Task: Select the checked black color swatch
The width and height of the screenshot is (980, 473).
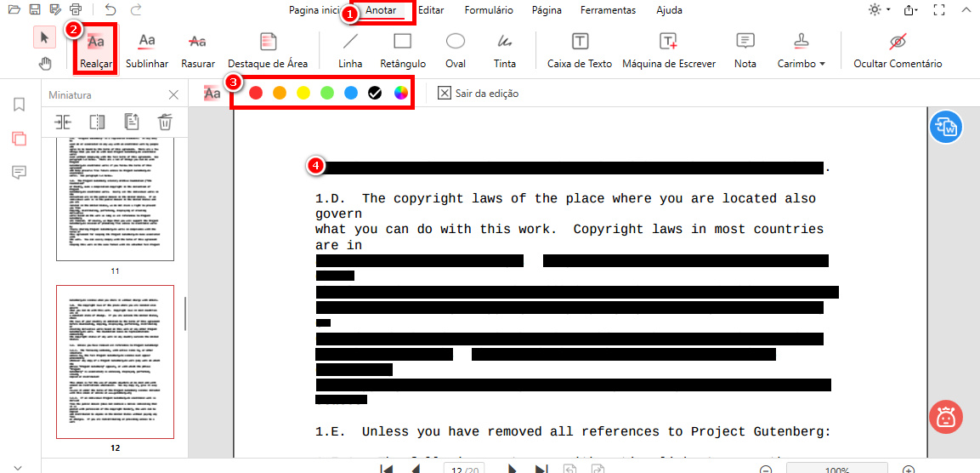Action: [375, 94]
